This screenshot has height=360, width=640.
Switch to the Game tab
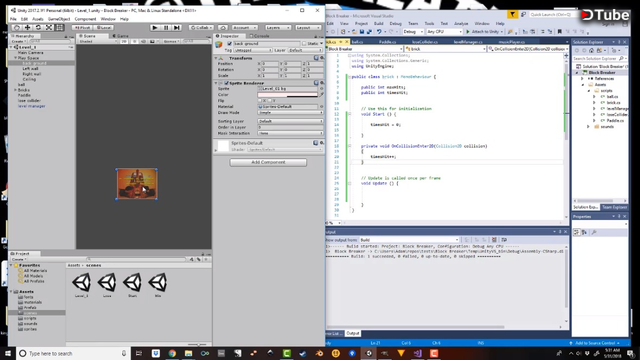point(120,36)
